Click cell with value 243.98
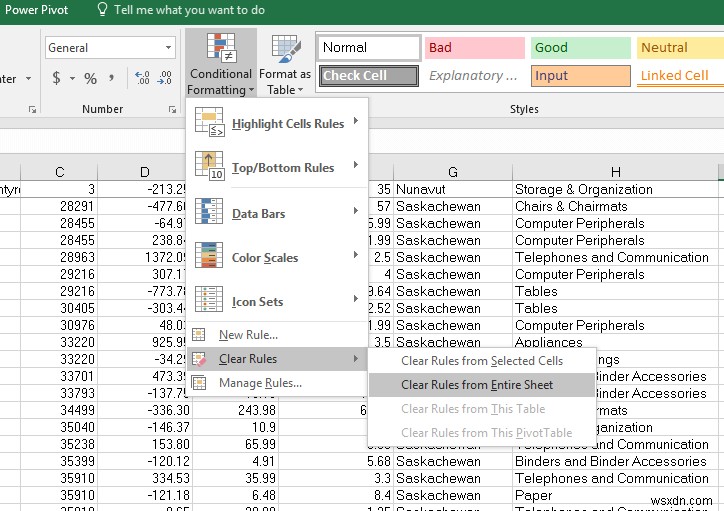Image resolution: width=724 pixels, height=511 pixels. tap(235, 410)
